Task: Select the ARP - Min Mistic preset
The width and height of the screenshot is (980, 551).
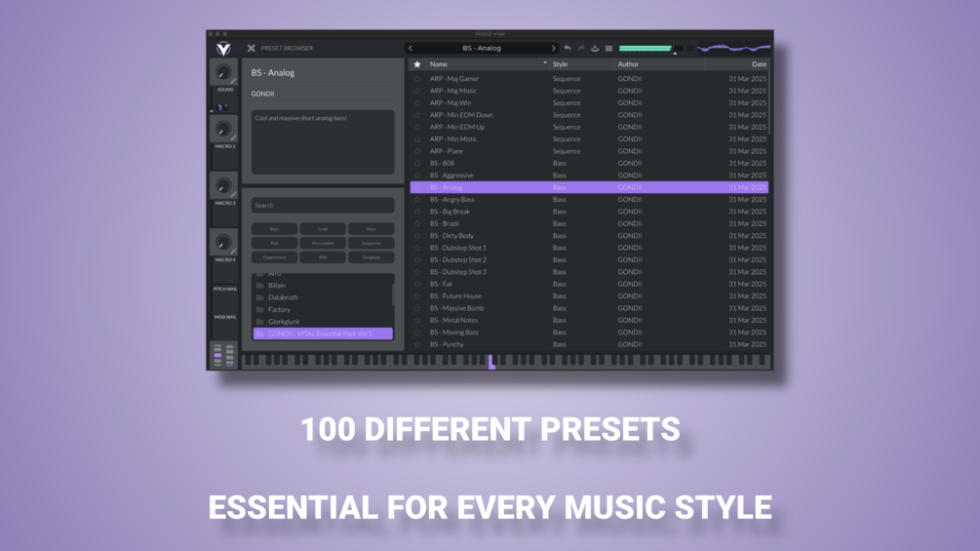Action: point(589,139)
